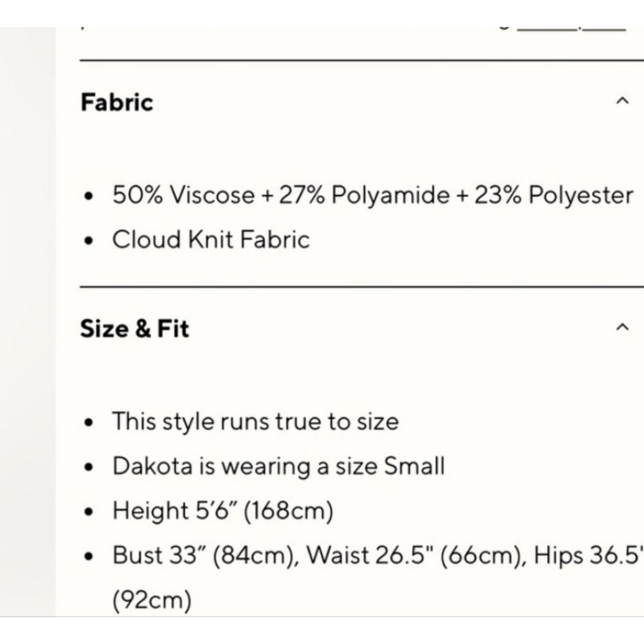Click the gray left side panel
Screen dimensions: 644x644
pyautogui.click(x=28, y=321)
